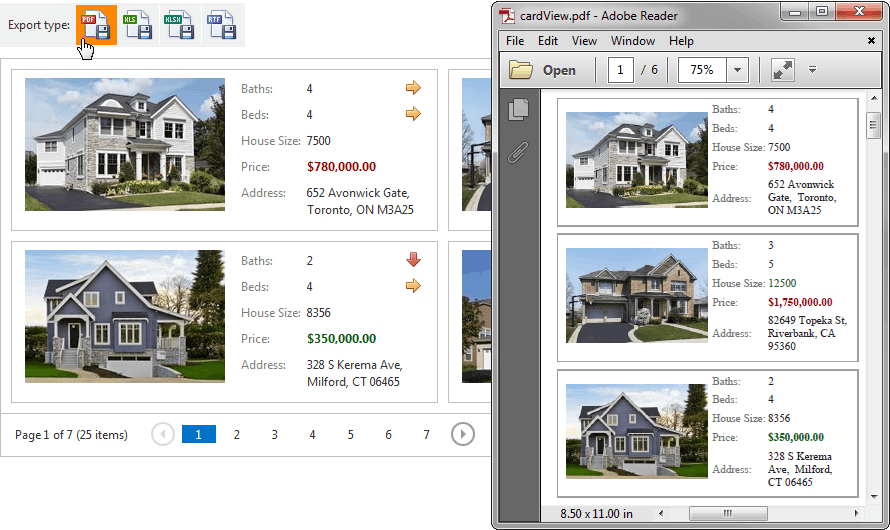The width and height of the screenshot is (890, 530).
Task: Toggle full screen in Adobe Reader toolbar
Action: pyautogui.click(x=783, y=70)
